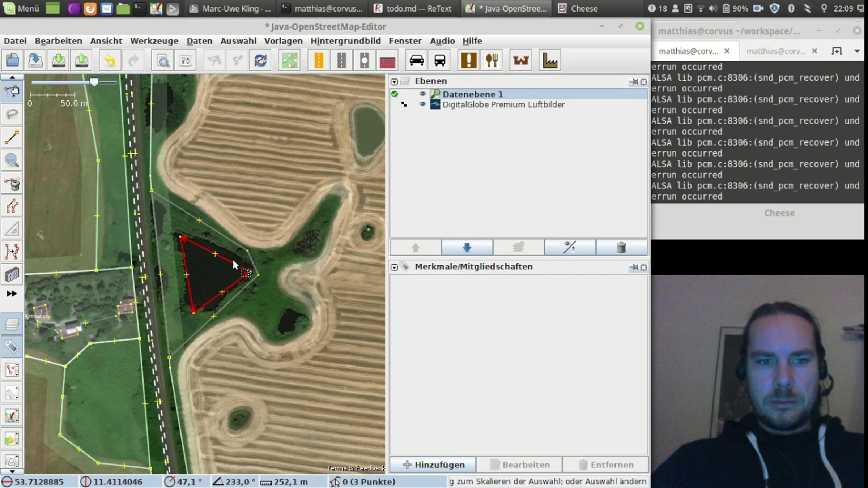Close the first terminal tab matthias@corv...
This screenshot has width=868, height=488.
pos(727,51)
